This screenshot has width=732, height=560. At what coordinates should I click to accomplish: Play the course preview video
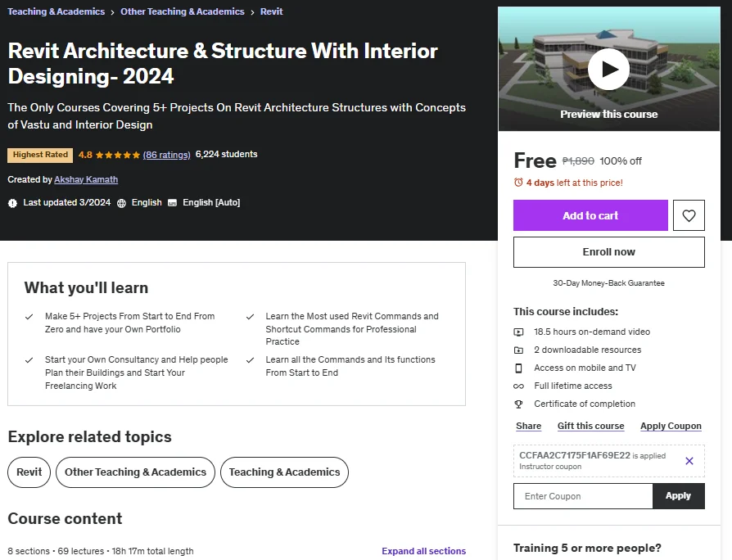point(608,69)
